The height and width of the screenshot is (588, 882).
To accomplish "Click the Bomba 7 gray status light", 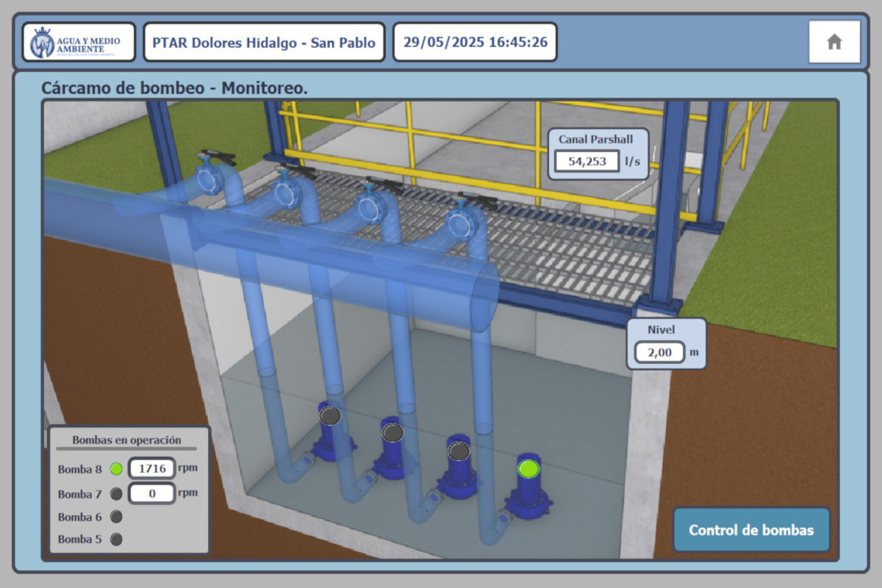I will [116, 494].
